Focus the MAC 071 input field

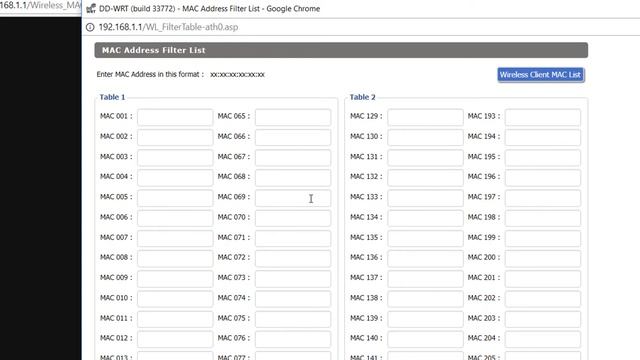(x=293, y=238)
